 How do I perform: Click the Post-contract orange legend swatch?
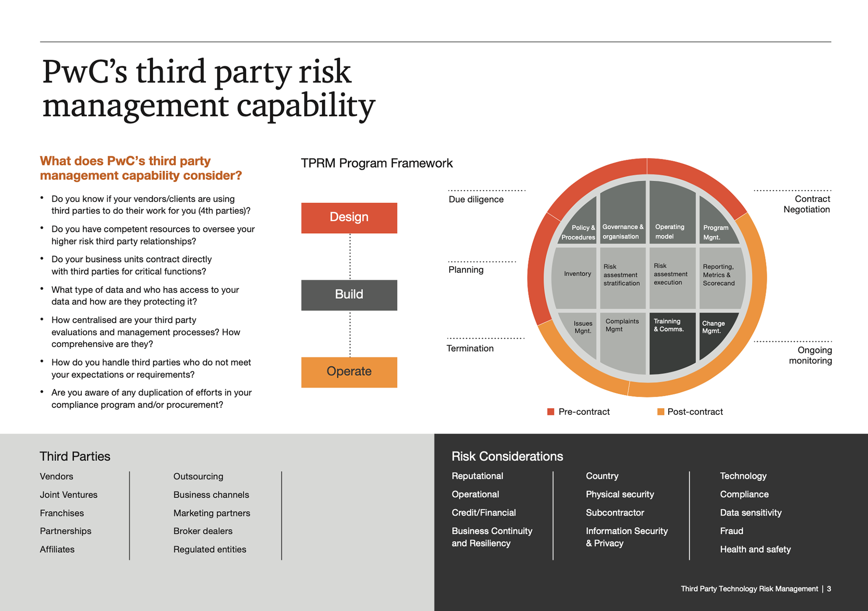point(660,412)
